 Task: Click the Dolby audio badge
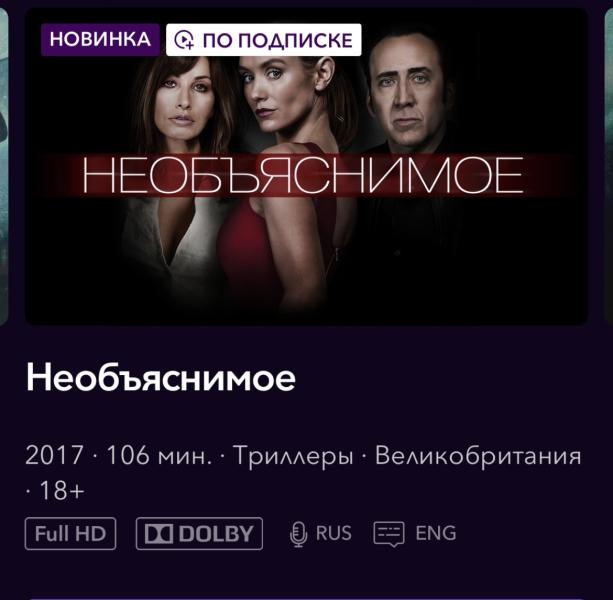(x=199, y=534)
